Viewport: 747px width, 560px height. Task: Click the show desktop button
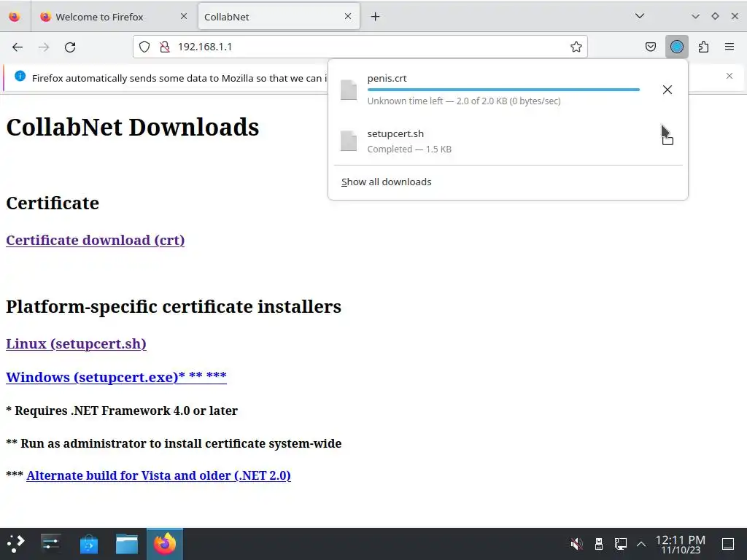click(x=728, y=544)
